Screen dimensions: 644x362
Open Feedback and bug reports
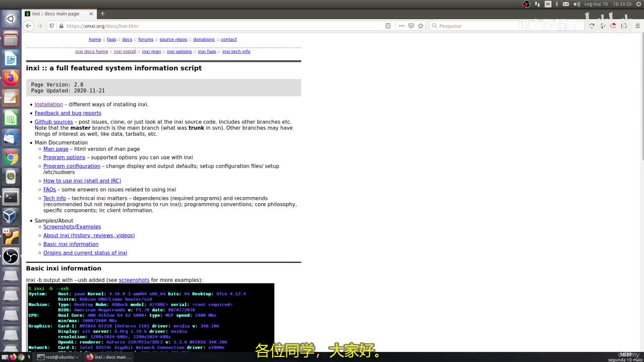point(68,113)
